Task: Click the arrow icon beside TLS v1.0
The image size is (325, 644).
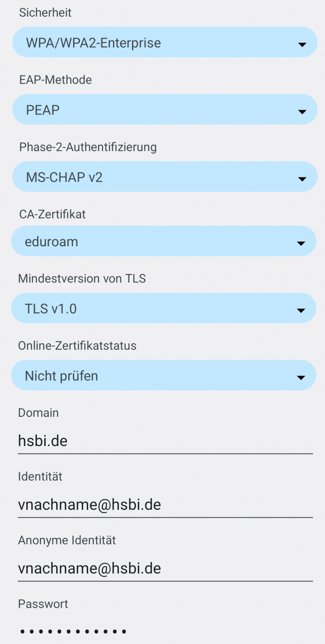Action: 301,310
